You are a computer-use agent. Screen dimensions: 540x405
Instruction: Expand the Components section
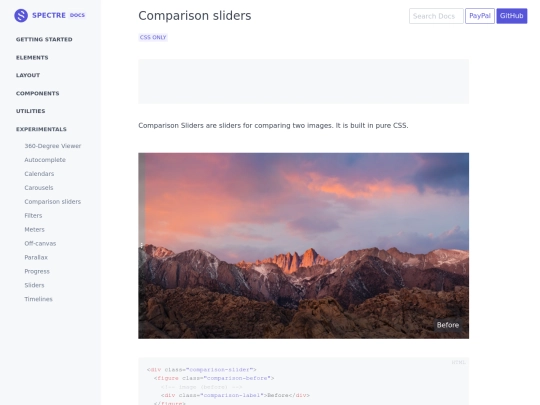coord(38,93)
